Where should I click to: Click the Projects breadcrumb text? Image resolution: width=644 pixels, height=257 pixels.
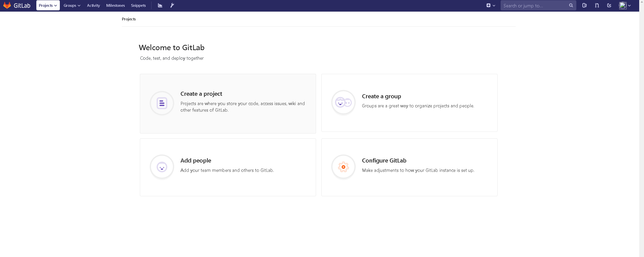tap(129, 19)
